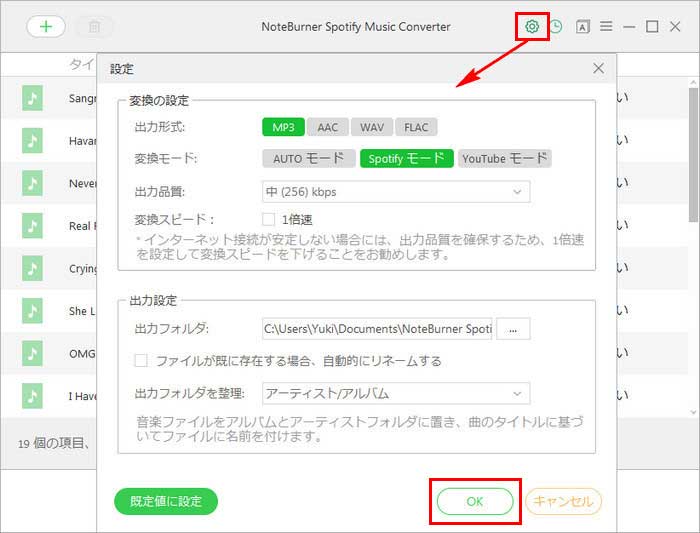Click music note icon for Sangr track
Viewport: 700px width, 533px height.
pyautogui.click(x=32, y=98)
